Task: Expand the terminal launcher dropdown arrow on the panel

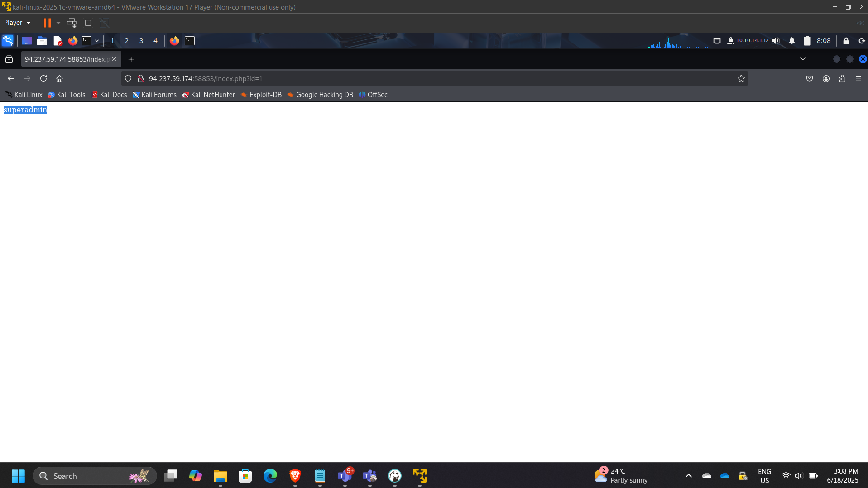Action: pyautogui.click(x=97, y=41)
